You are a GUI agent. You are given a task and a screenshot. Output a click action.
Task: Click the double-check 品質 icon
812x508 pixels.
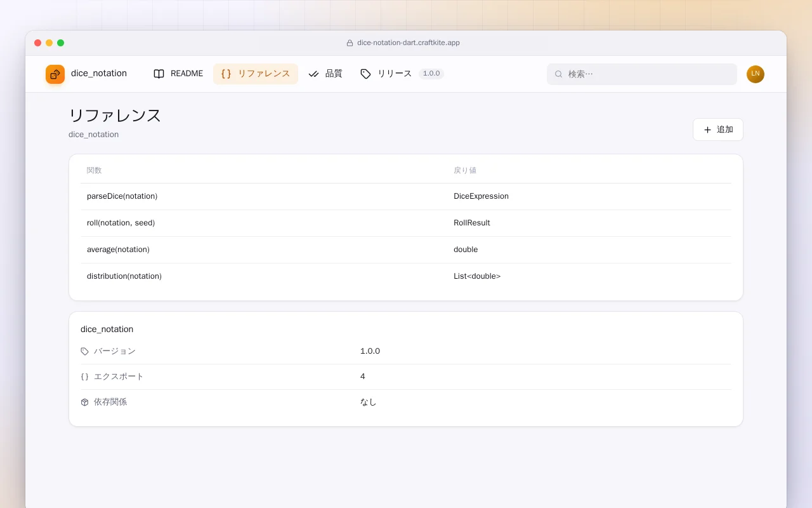313,74
